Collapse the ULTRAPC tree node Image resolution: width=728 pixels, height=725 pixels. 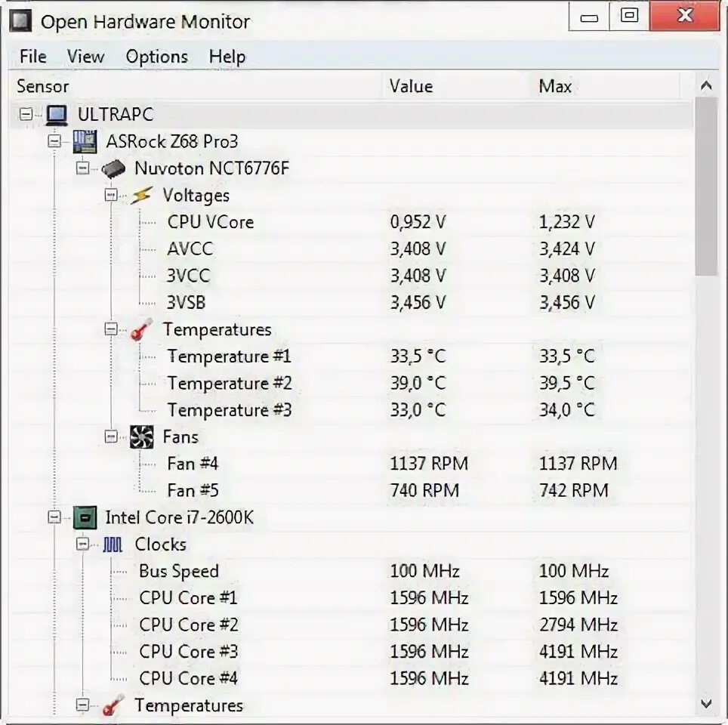(x=26, y=114)
